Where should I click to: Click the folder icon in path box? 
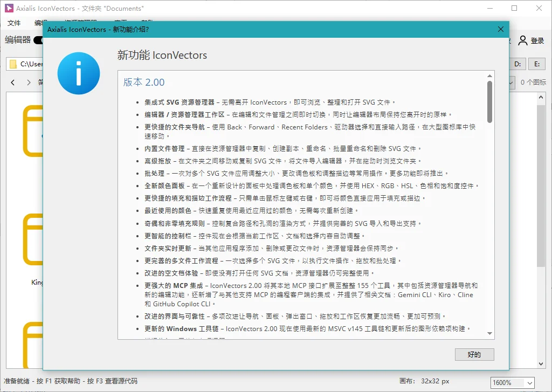[x=13, y=64]
